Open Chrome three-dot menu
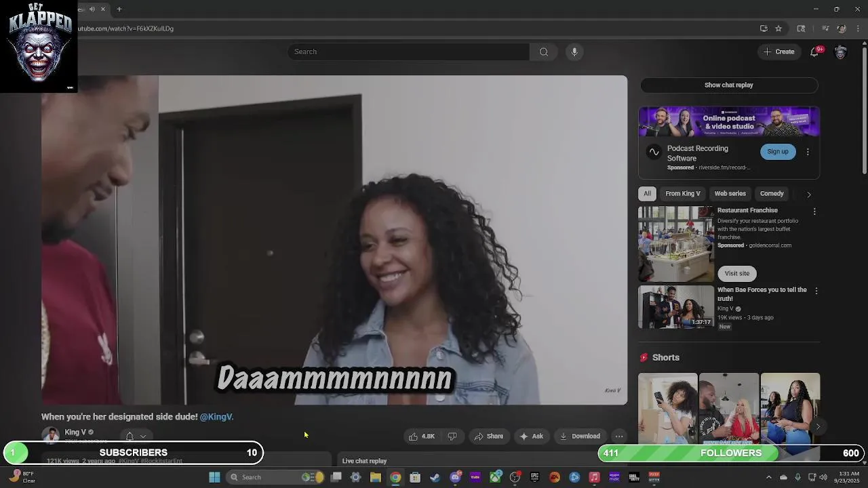The width and height of the screenshot is (868, 488). [859, 28]
